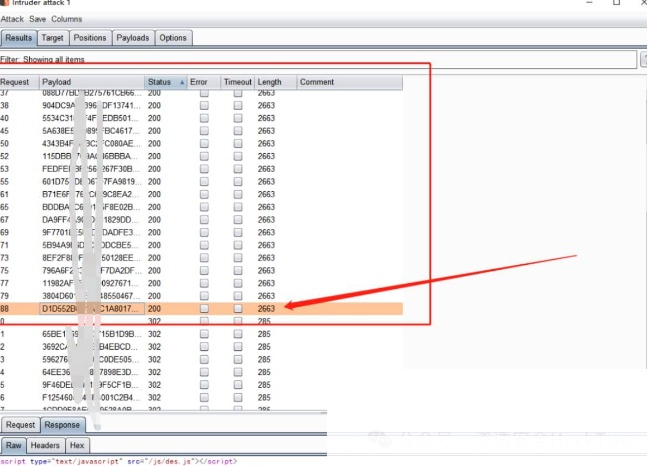Toggle Error checkbox for payload 596276 row
The width and height of the screenshot is (654, 466).
tap(204, 360)
